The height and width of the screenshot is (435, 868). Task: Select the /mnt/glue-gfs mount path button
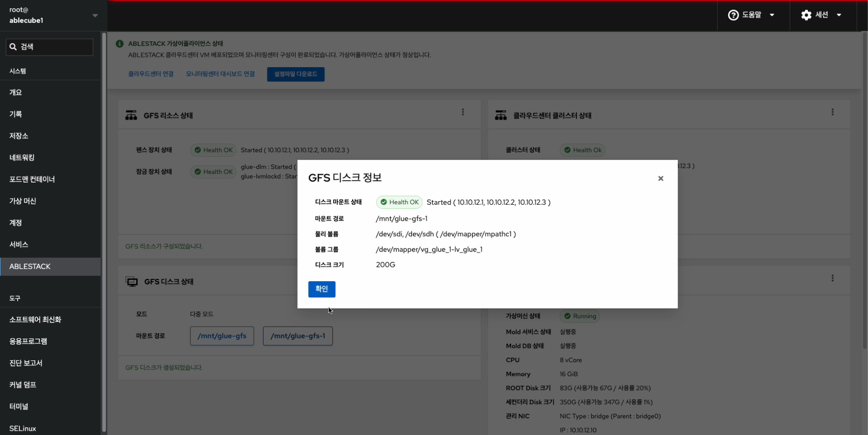click(x=222, y=336)
